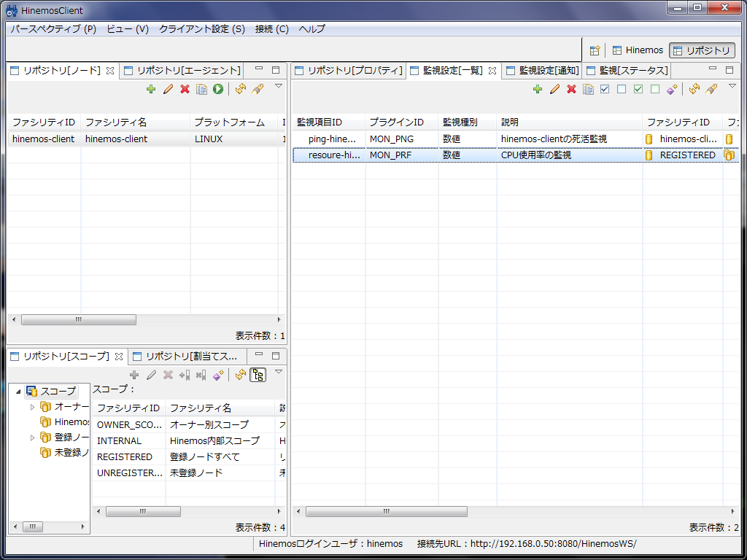
Task: Delete the selected node with the red X
Action: (185, 89)
